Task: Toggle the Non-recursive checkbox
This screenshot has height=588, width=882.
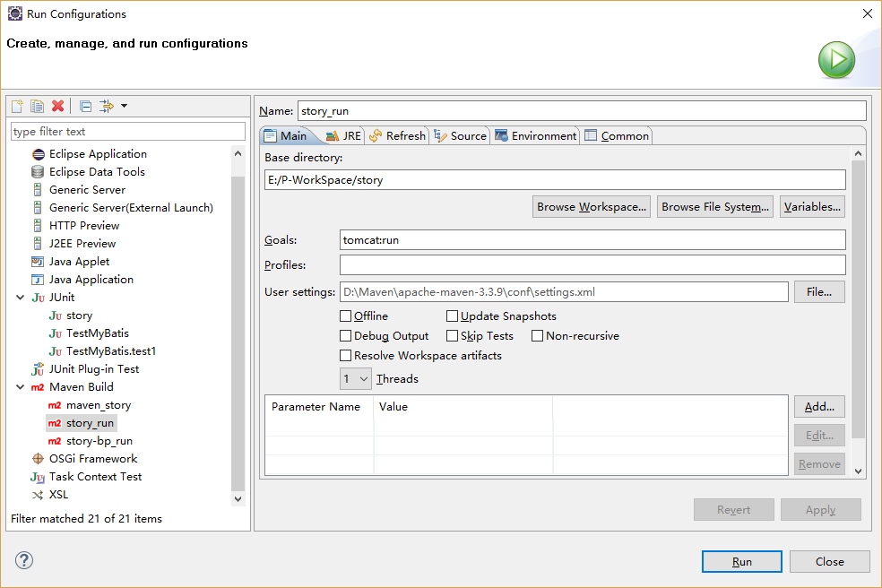Action: coord(537,336)
